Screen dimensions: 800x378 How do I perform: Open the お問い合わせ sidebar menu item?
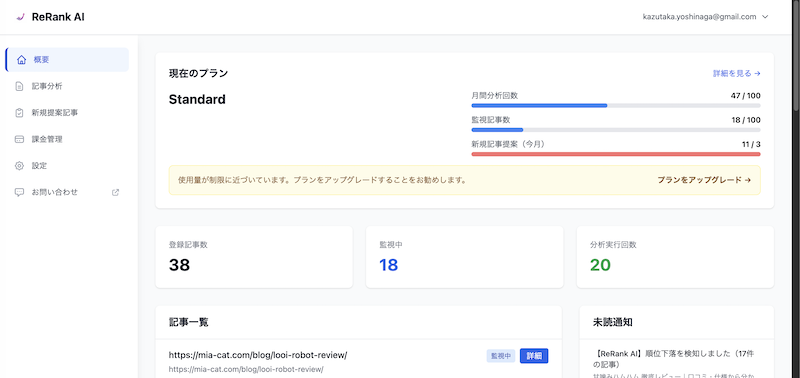pos(67,192)
